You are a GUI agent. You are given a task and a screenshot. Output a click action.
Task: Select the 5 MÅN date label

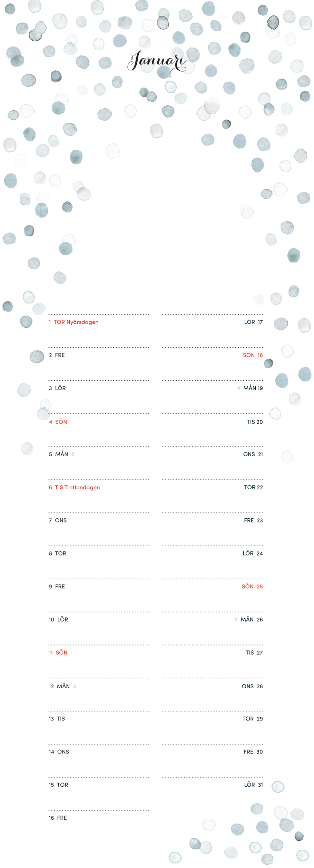pos(59,454)
